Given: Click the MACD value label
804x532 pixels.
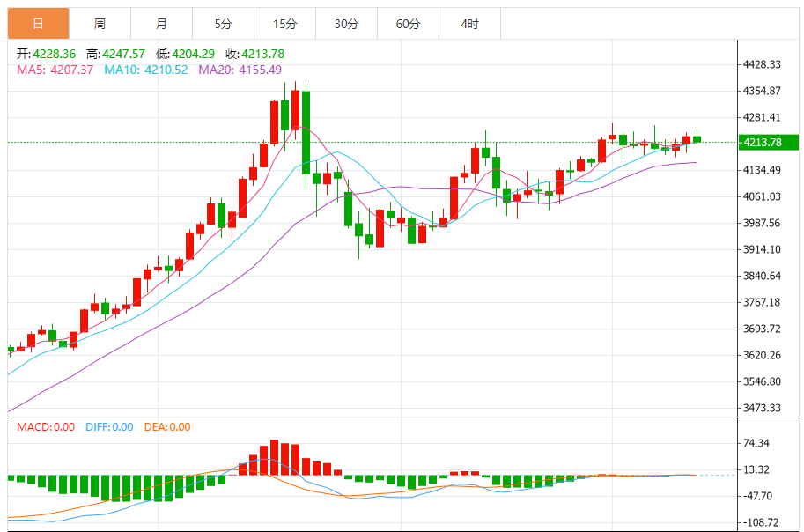Looking at the screenshot, I should (x=45, y=427).
